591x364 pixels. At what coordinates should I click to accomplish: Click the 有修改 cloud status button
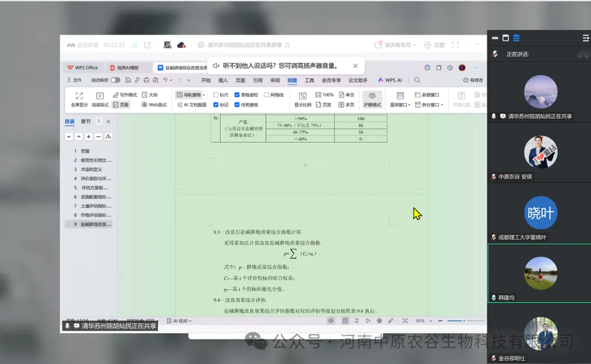[x=473, y=80]
